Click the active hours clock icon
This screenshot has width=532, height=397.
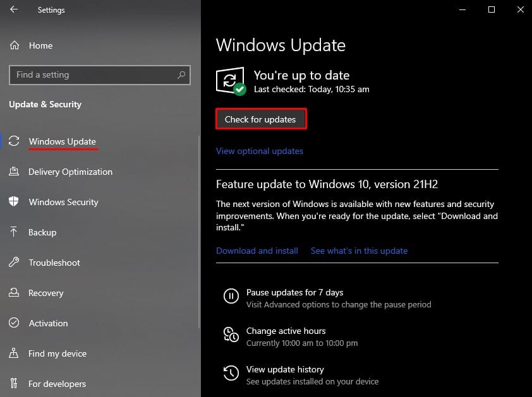[231, 335]
